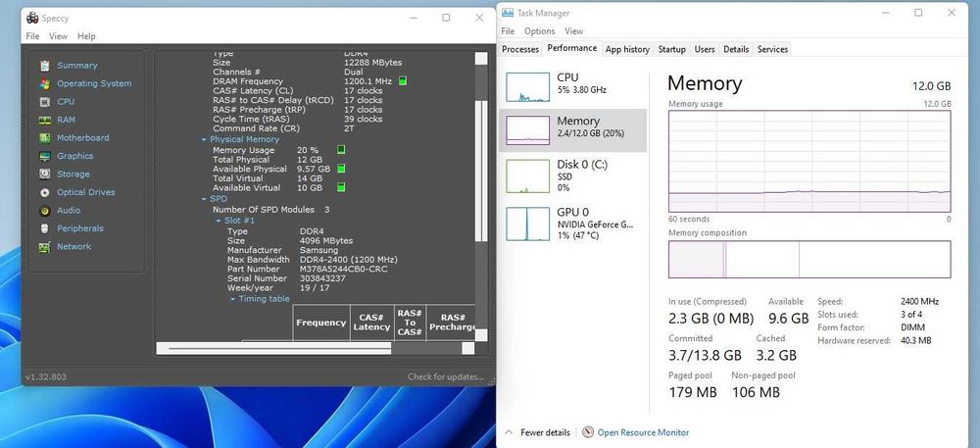Switch to the Users tab

tap(705, 49)
